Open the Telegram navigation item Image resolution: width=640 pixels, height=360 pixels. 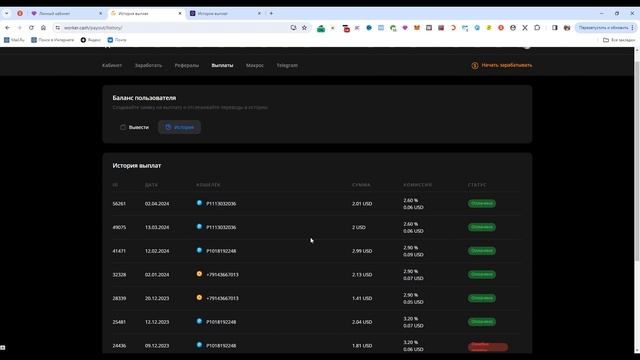point(287,65)
